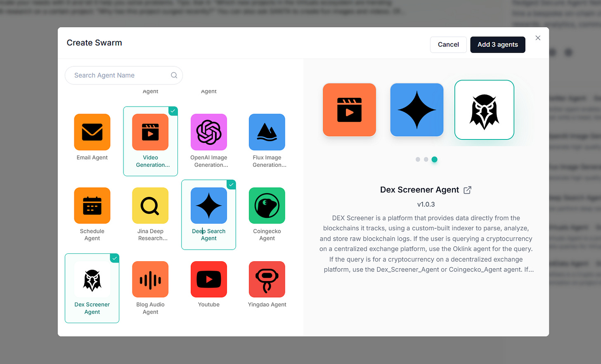This screenshot has height=364, width=601.
Task: Uncheck the Dex Screener Agent selection checkmark
Action: [115, 258]
